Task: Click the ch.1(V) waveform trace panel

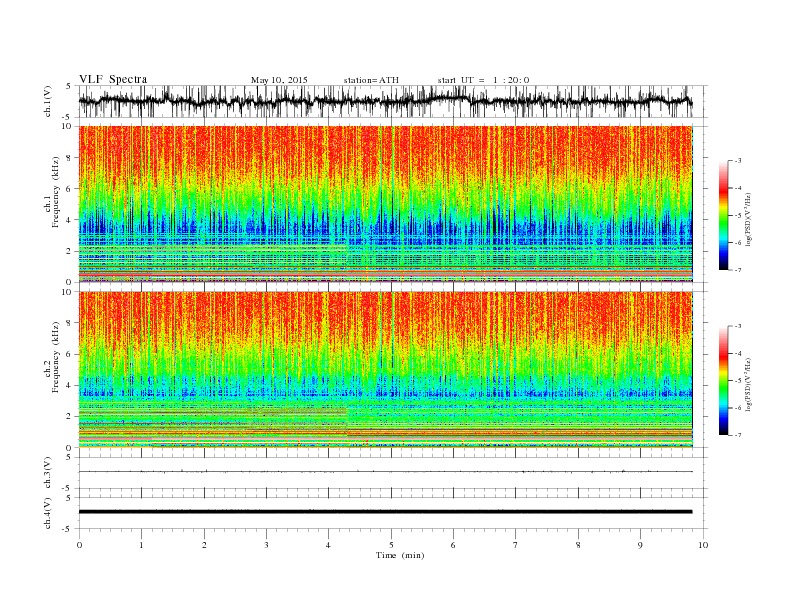Action: click(393, 101)
